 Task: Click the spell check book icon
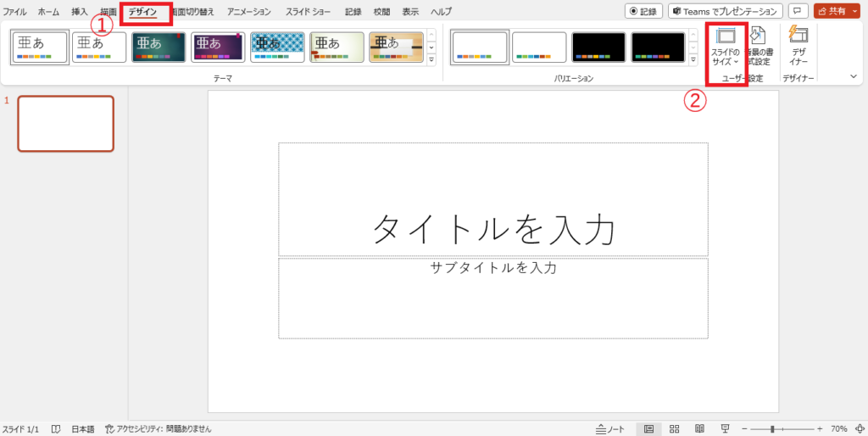tap(56, 429)
